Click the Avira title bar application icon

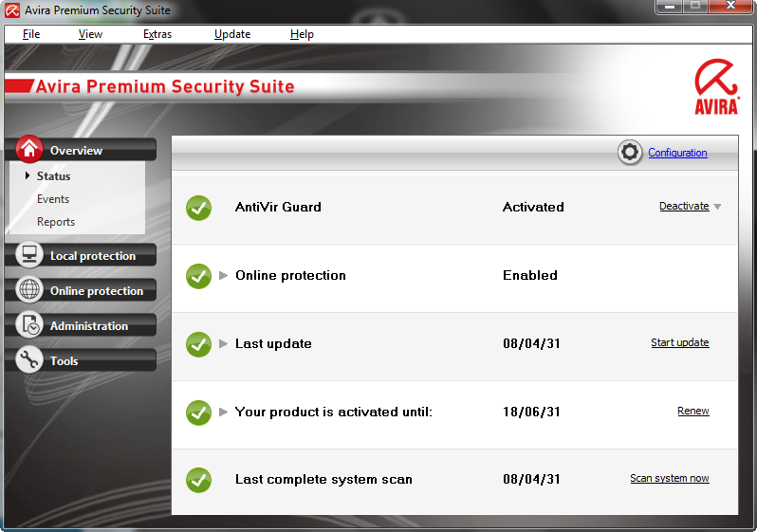[x=12, y=10]
